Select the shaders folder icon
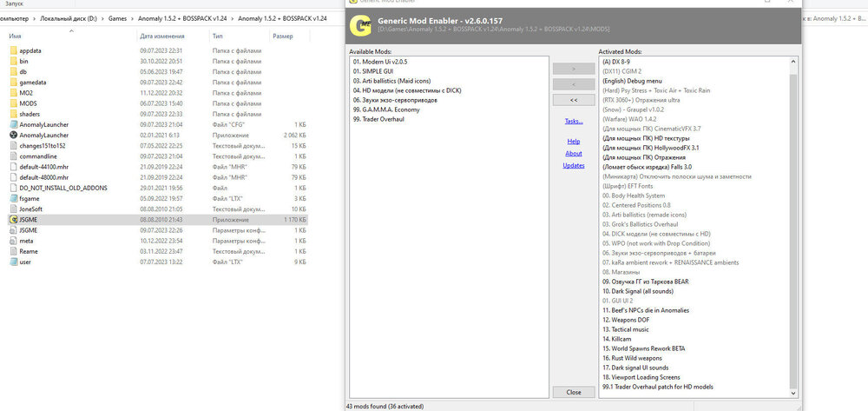 pos(14,114)
